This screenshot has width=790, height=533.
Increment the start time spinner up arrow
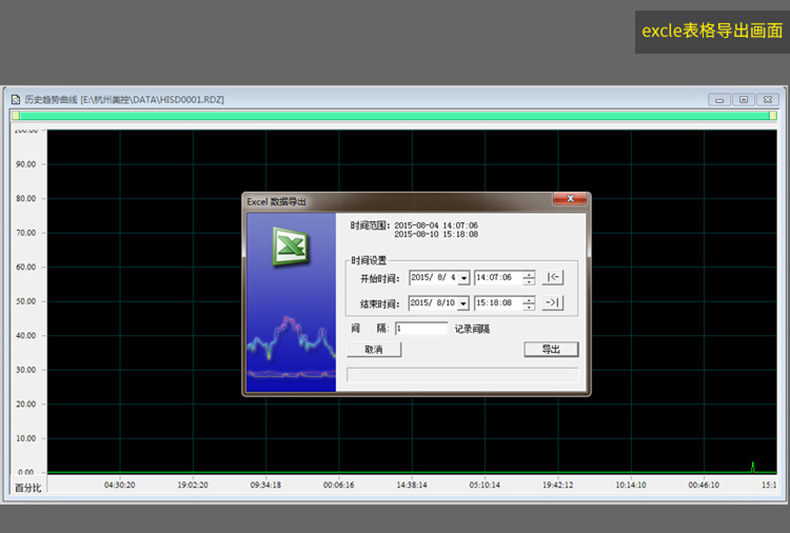point(529,274)
